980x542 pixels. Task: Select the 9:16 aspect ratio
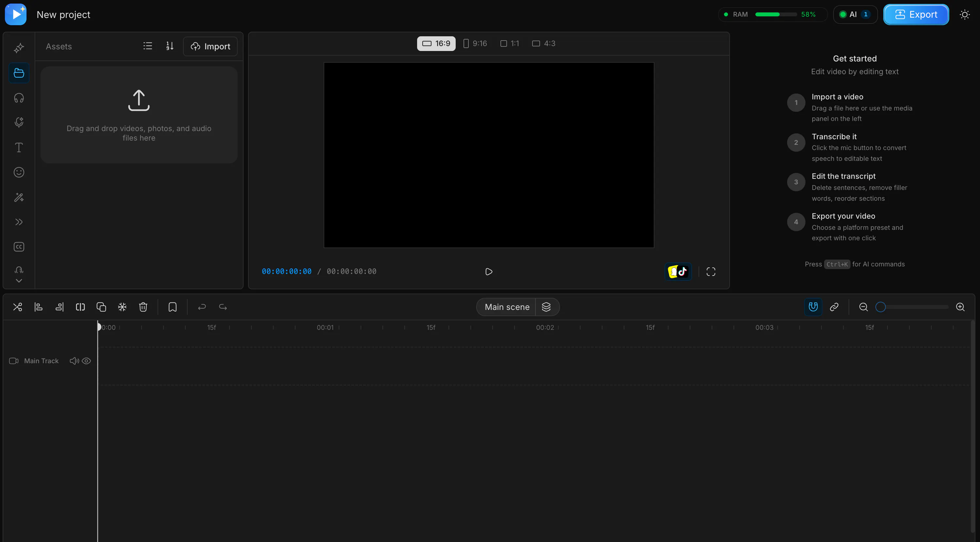[475, 43]
